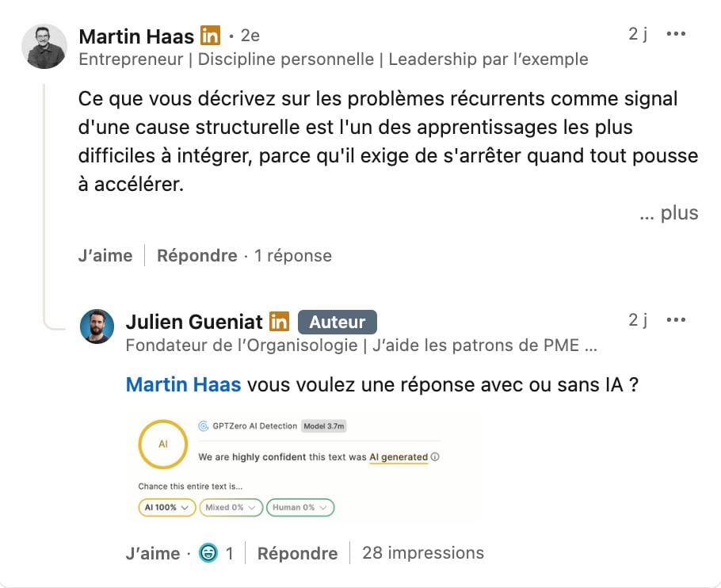Click the laughing reaction emoji icon
This screenshot has height=588, width=721.
208,552
